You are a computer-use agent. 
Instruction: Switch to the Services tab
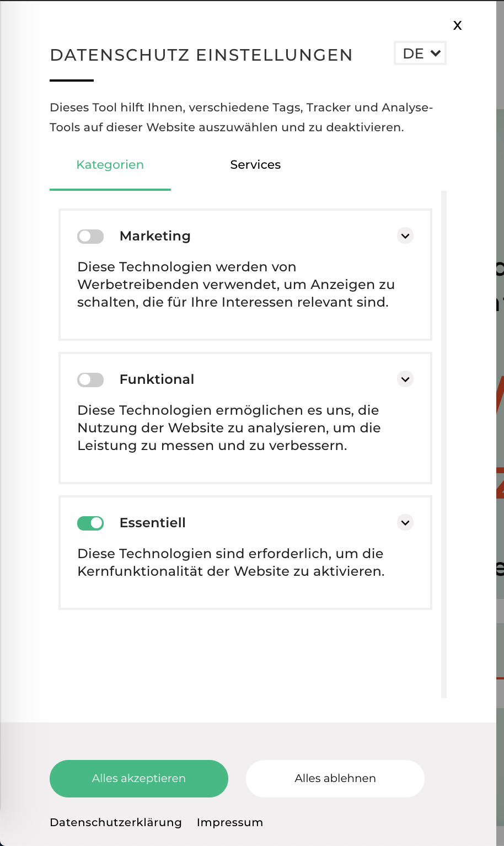255,165
